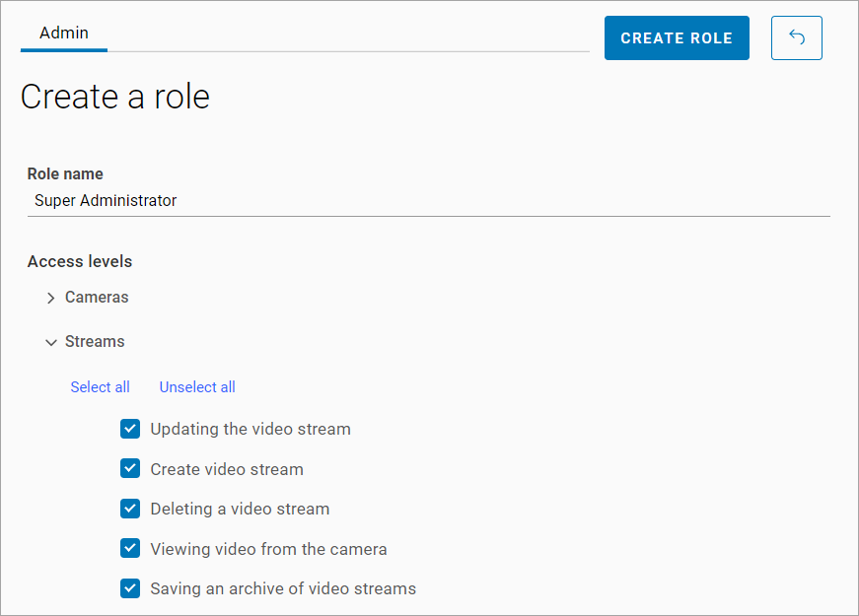Switch to the Admin tab
The image size is (859, 616).
click(x=64, y=34)
